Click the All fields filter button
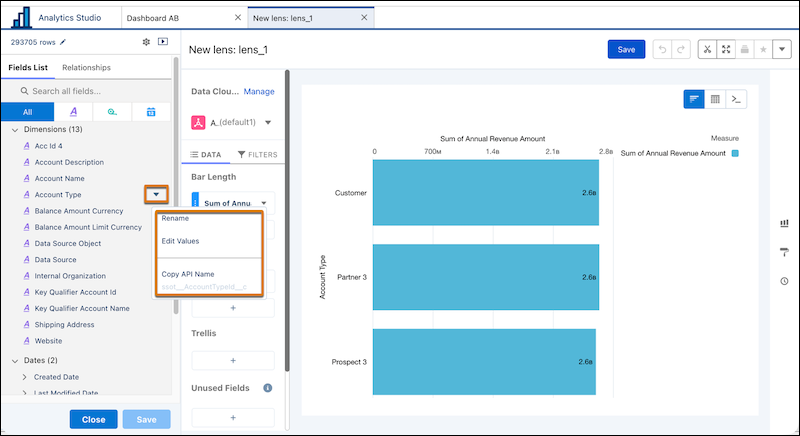The width and height of the screenshot is (800, 436). point(28,112)
